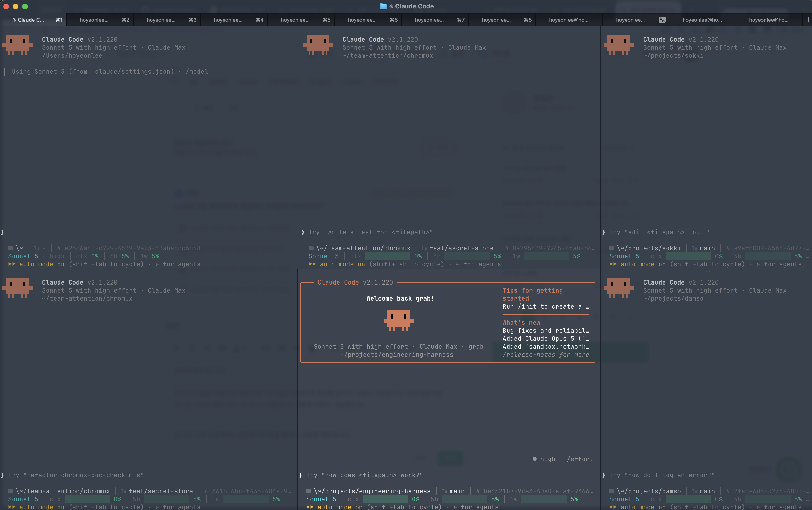
Task: Click the branch icon in the 8a795439 session line
Action: (x=424, y=248)
